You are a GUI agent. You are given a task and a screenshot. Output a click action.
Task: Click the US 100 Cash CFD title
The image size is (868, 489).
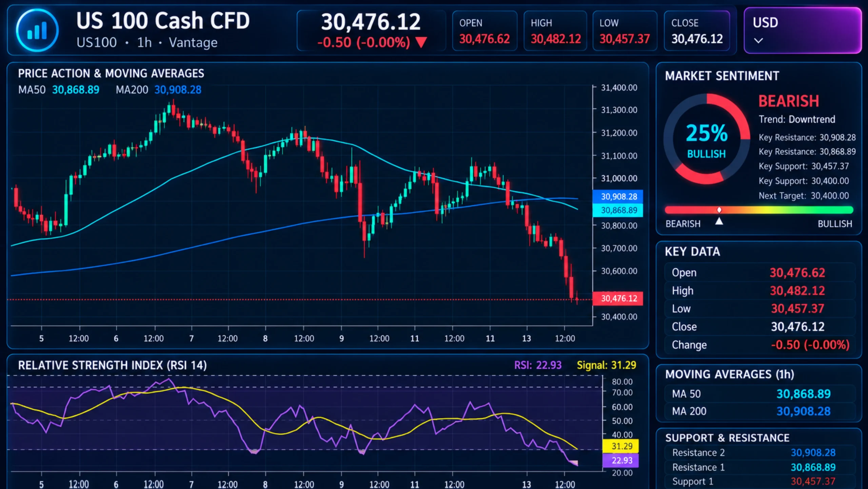[x=163, y=20]
